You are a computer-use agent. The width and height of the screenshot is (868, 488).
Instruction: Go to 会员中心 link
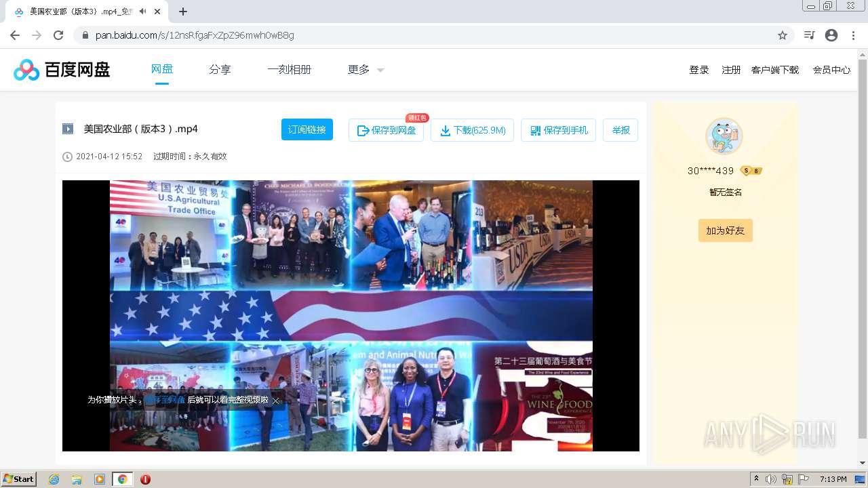click(831, 70)
